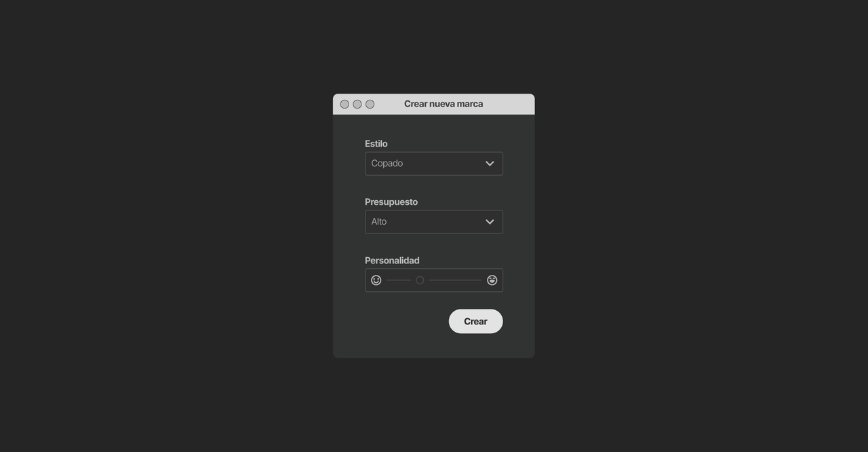Click empty dialog area left of Crear button
This screenshot has height=452, width=868.
[x=400, y=322]
